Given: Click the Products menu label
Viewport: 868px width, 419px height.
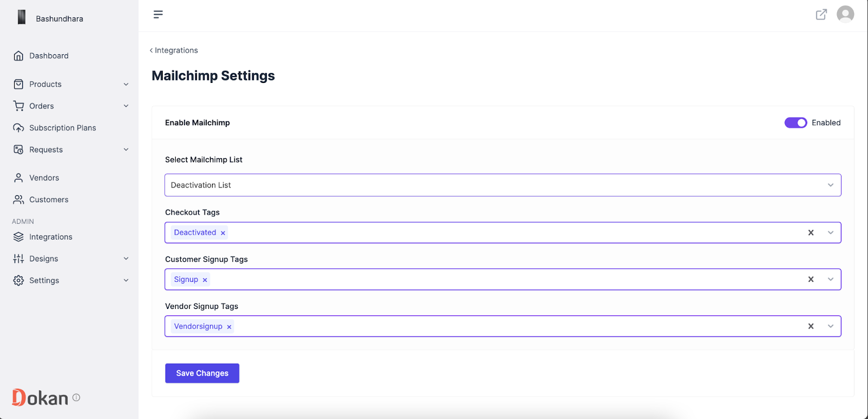Looking at the screenshot, I should coord(46,84).
